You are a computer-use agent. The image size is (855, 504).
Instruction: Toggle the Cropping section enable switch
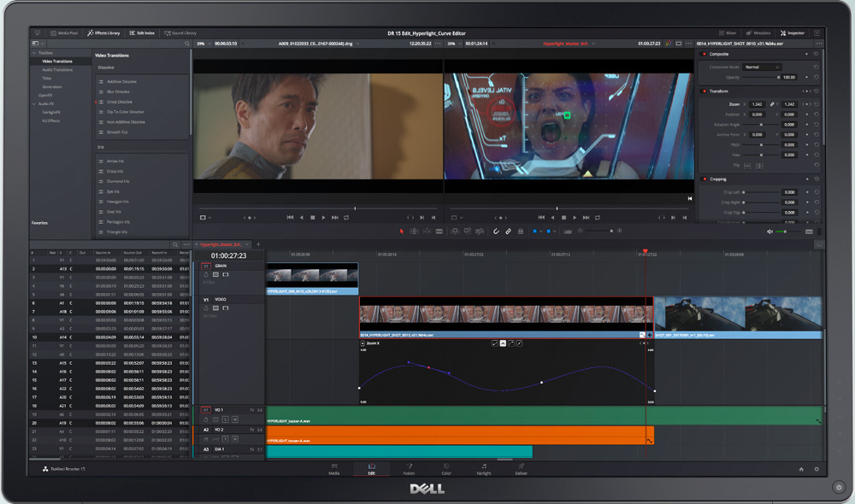(x=704, y=179)
